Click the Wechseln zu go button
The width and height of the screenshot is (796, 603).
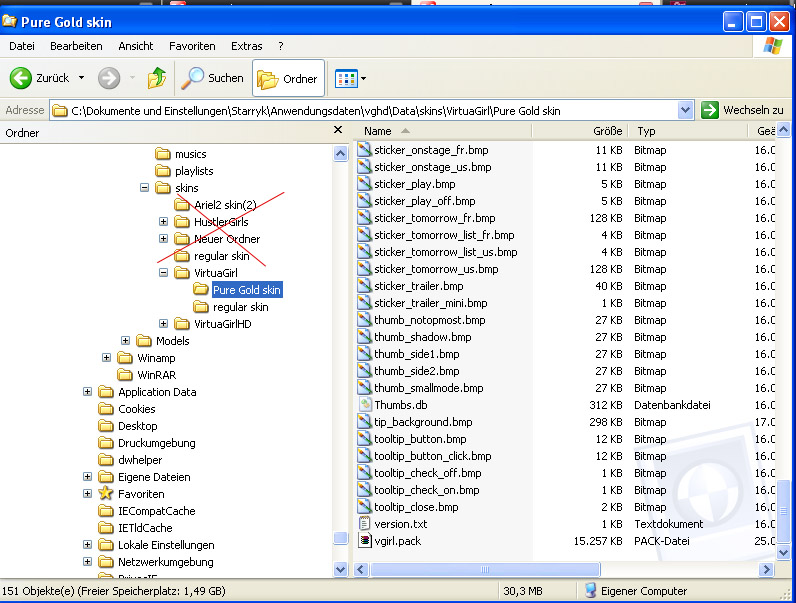(742, 110)
